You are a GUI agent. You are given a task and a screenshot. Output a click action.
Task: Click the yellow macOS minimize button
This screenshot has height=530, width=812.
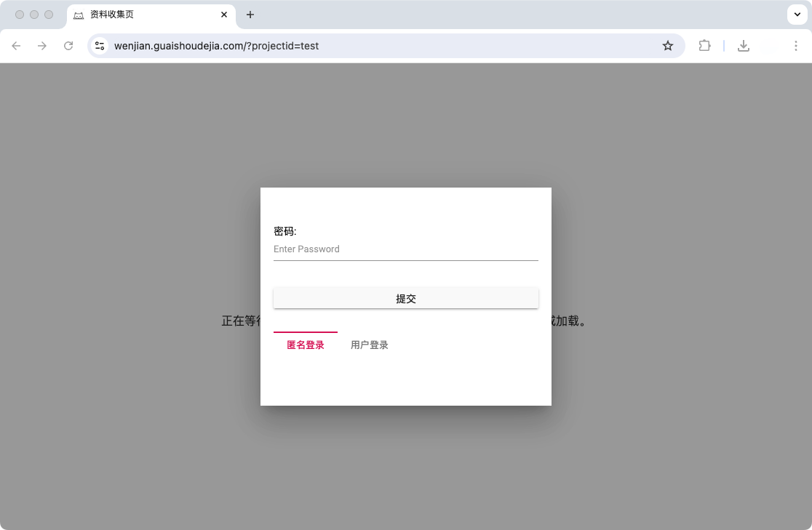(x=34, y=15)
